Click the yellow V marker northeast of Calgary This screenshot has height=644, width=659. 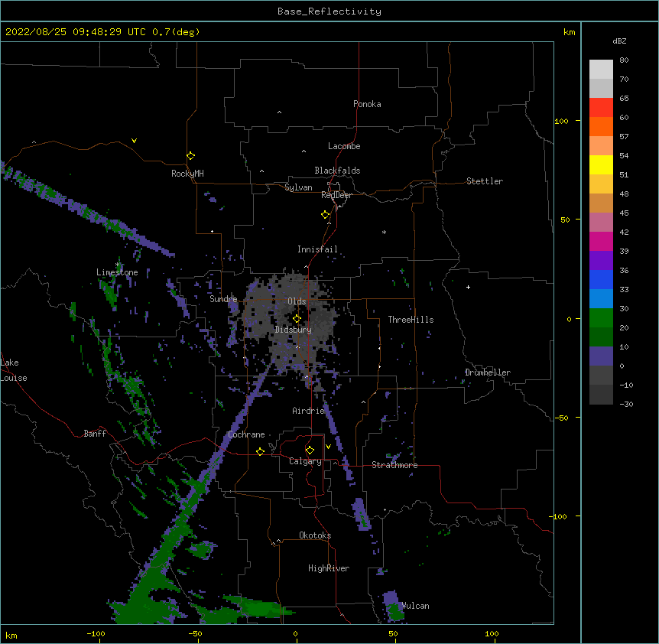[x=328, y=447]
